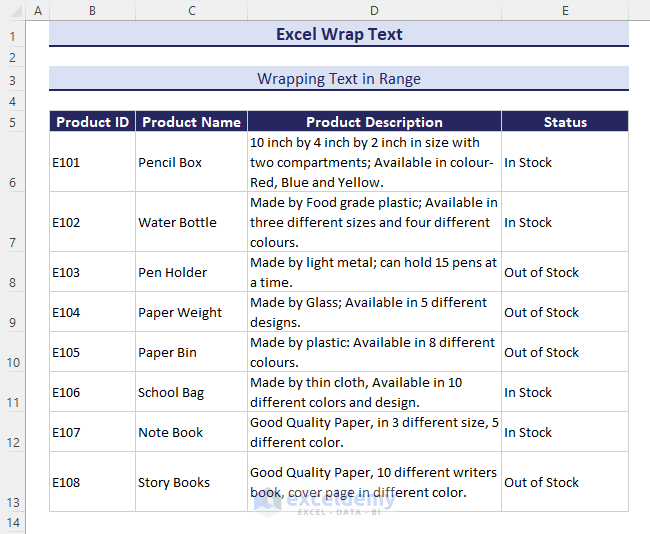
Task: Click the Select All corner triangle
Action: [13, 10]
